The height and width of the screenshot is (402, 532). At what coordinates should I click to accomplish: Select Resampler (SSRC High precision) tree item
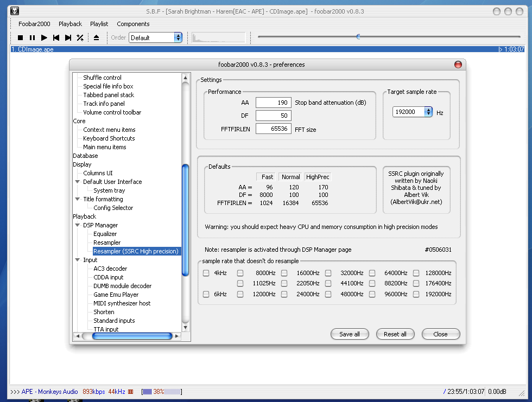(136, 251)
